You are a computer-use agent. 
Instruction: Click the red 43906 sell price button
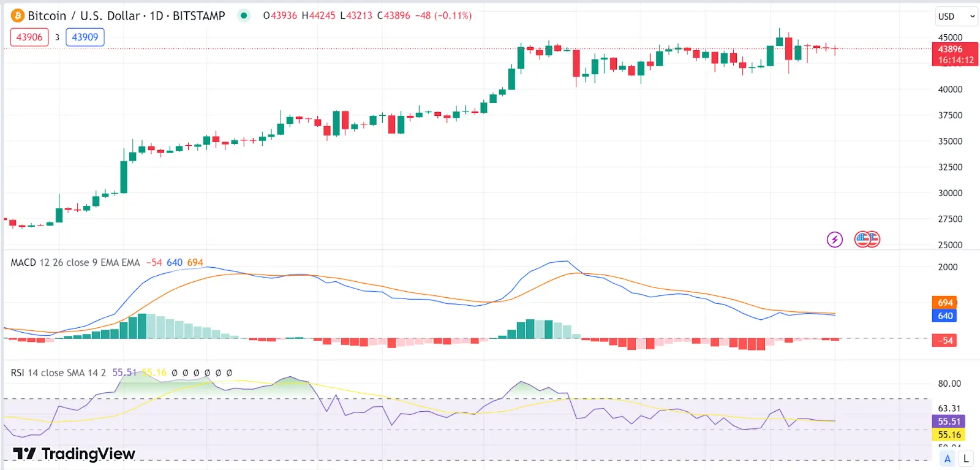coord(29,37)
